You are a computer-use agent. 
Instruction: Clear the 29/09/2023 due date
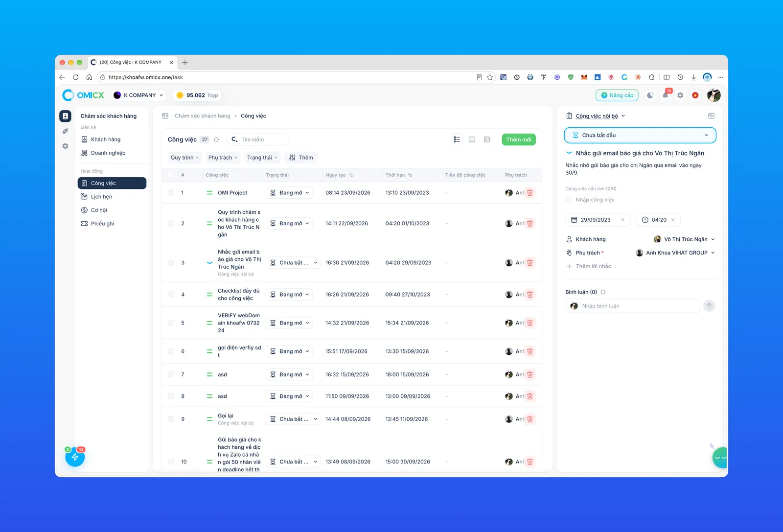622,220
